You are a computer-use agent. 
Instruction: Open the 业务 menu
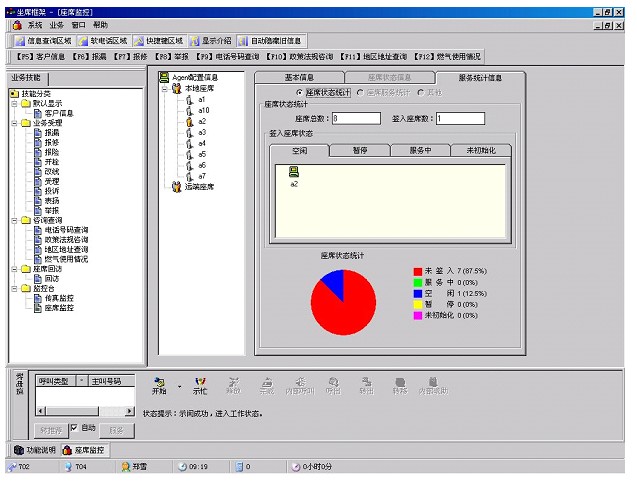pyautogui.click(x=56, y=24)
